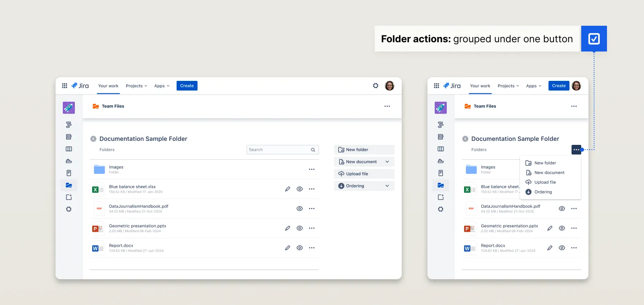This screenshot has height=305, width=644.
Task: Open Your work tab in left window
Action: [108, 86]
